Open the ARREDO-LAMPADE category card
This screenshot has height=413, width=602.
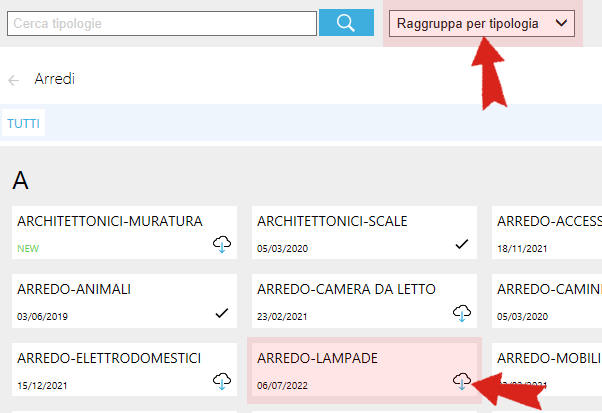[364, 370]
